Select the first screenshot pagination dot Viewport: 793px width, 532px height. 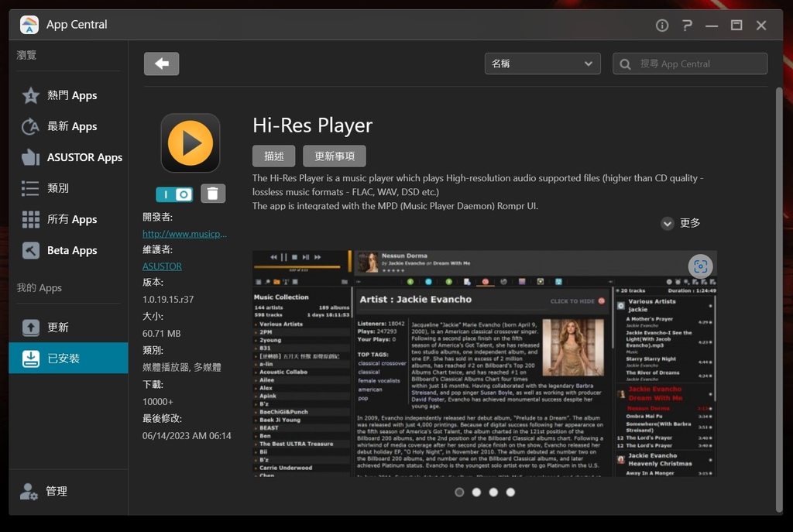459,492
